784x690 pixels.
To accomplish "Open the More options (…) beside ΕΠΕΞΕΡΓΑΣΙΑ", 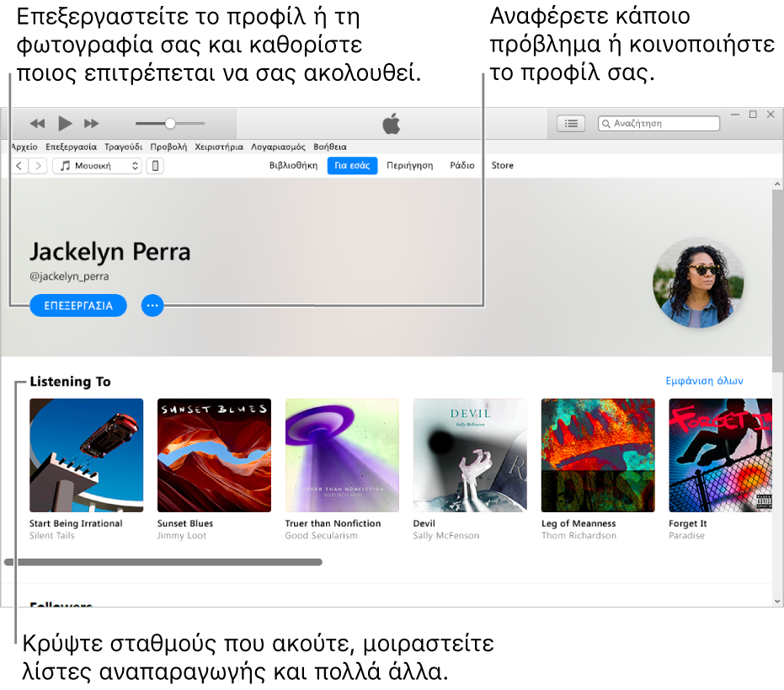I will [x=152, y=305].
